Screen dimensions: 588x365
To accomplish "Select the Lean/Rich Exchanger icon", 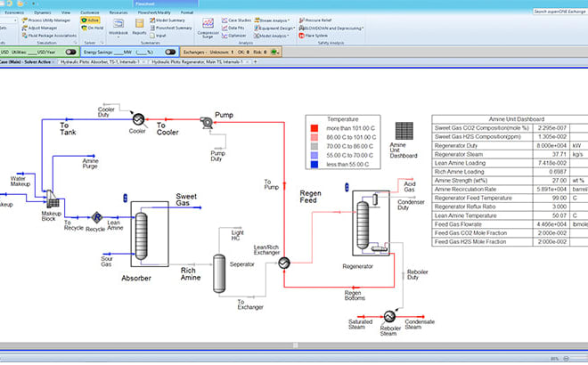I will coord(284,264).
